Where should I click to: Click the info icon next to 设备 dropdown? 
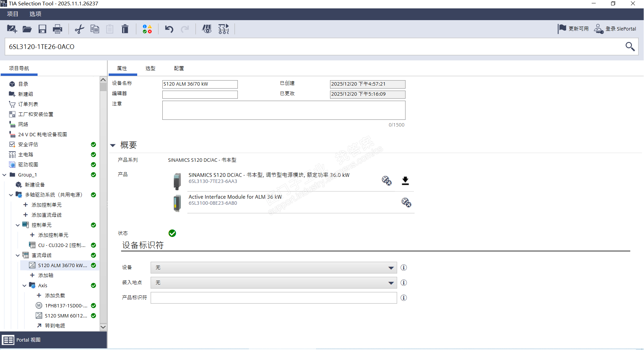[404, 267]
